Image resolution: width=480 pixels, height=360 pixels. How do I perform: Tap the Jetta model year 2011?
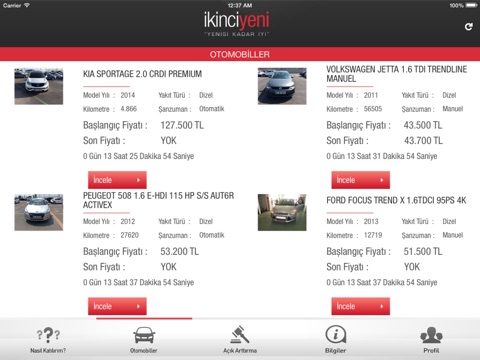pos(371,95)
